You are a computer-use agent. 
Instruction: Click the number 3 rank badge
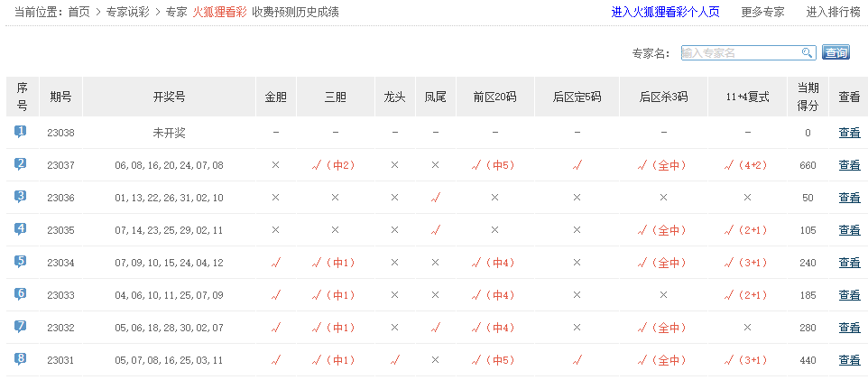click(21, 197)
